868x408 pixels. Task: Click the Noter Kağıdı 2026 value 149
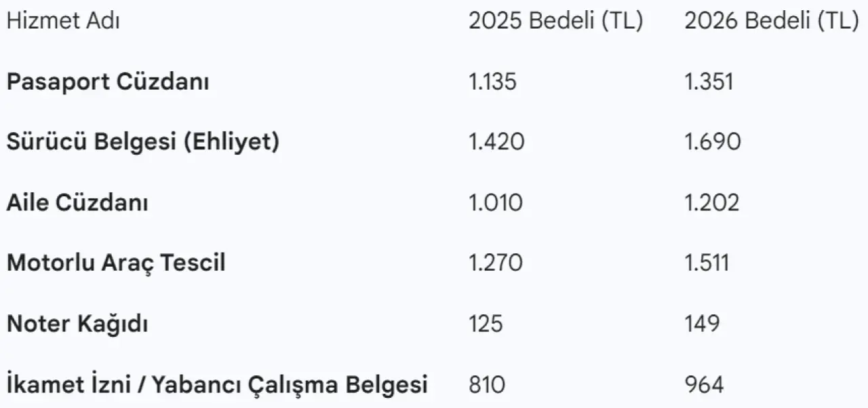pyautogui.click(x=702, y=324)
